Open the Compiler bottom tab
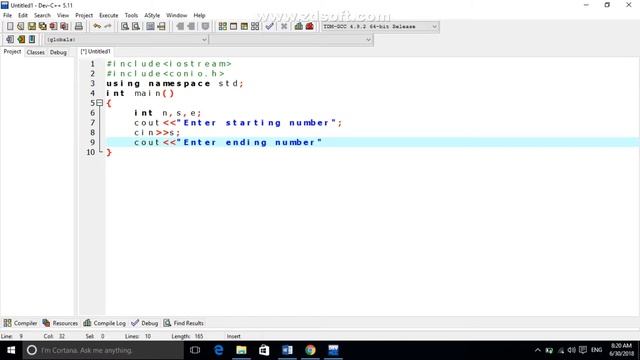This screenshot has height=360, width=640. pos(20,323)
